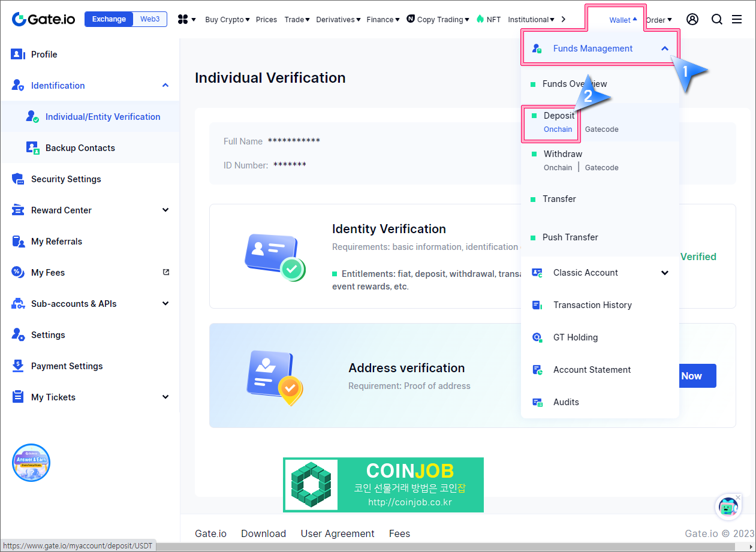Select Transfer in Wallet menu
The height and width of the screenshot is (552, 756).
click(x=559, y=199)
